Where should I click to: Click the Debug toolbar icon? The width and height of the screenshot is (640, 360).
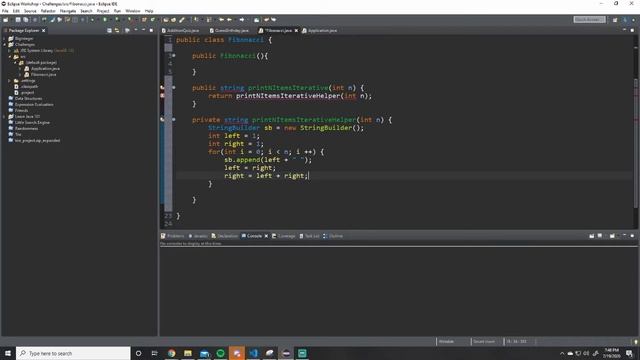click(92, 20)
